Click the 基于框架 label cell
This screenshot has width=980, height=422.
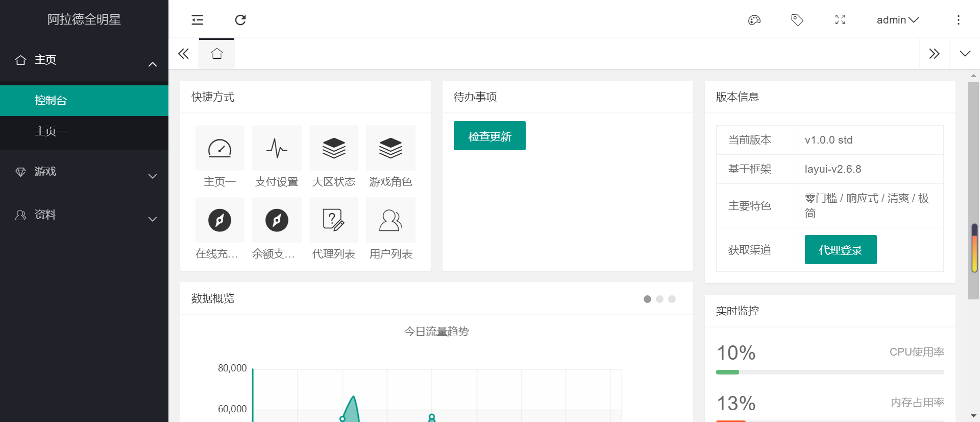[754, 169]
